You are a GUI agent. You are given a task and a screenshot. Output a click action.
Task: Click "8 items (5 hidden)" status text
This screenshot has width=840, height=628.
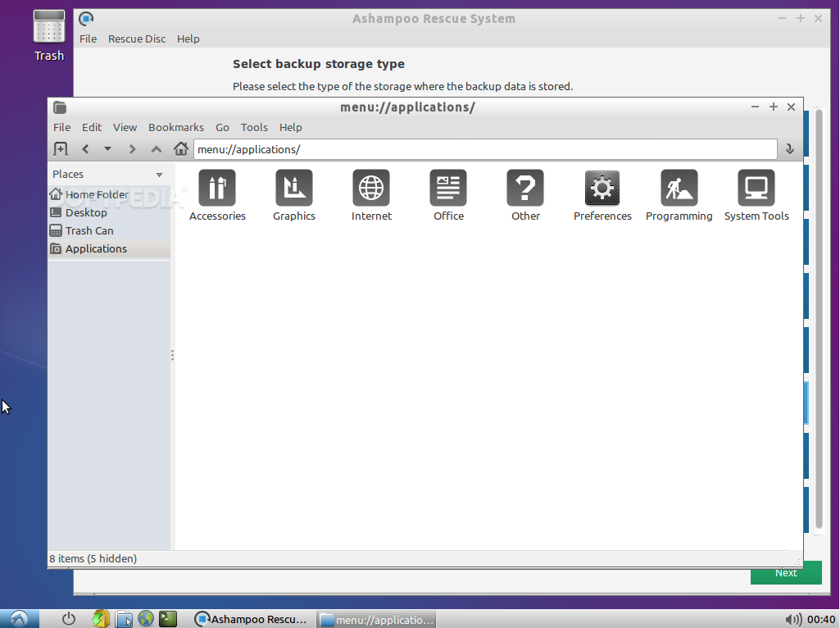click(93, 558)
